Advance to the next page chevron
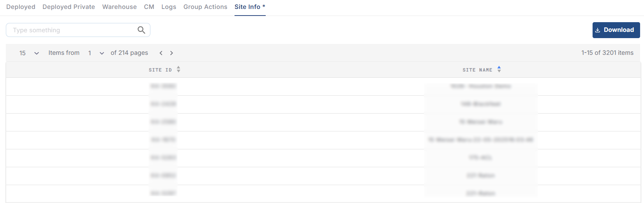The height and width of the screenshot is (203, 644). tap(171, 53)
